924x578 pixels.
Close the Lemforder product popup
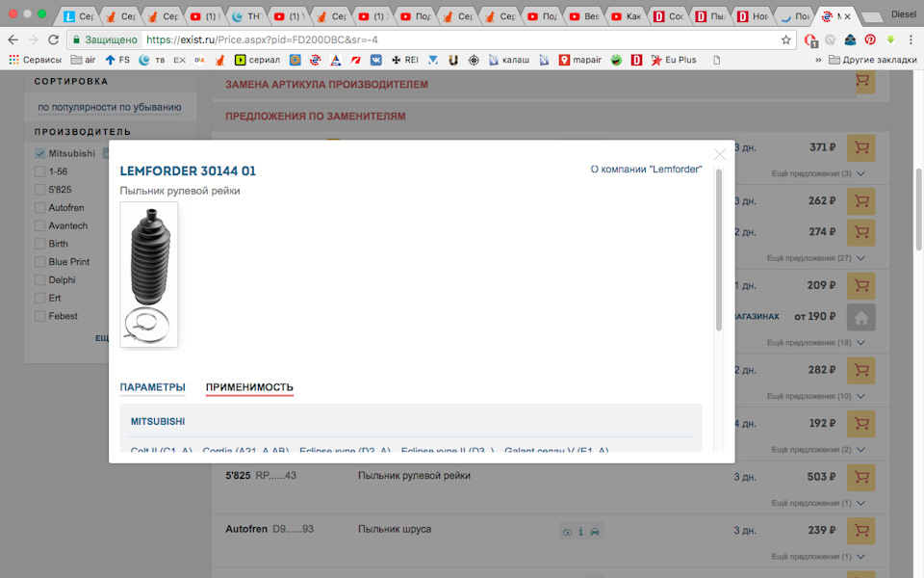tap(720, 154)
